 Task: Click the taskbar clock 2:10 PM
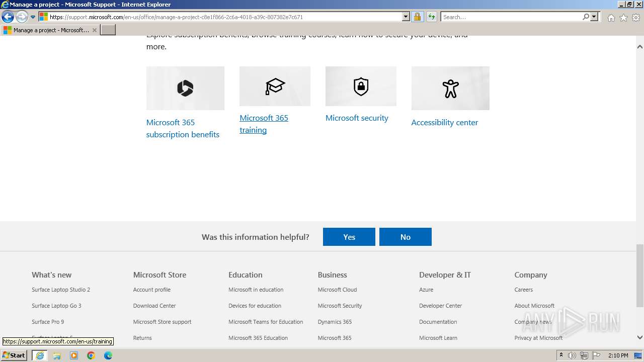[618, 355]
